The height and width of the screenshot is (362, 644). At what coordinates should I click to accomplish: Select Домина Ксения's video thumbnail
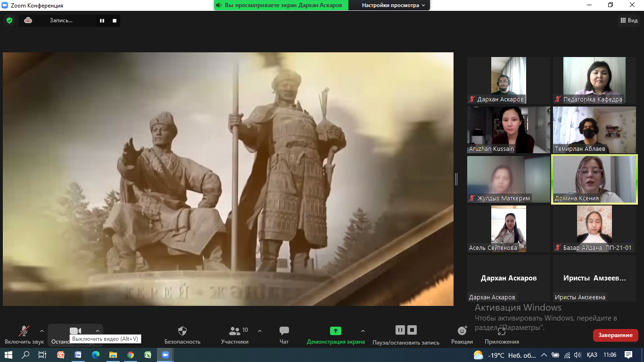click(594, 179)
